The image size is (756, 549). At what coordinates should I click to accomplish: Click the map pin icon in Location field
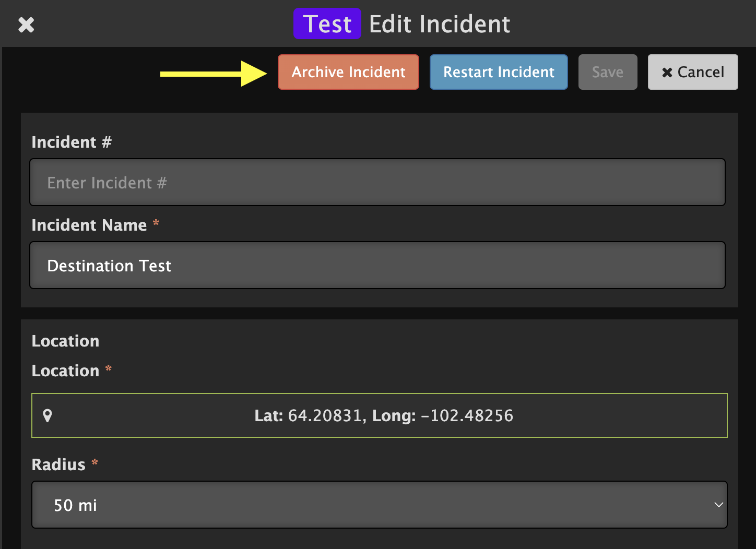click(48, 415)
